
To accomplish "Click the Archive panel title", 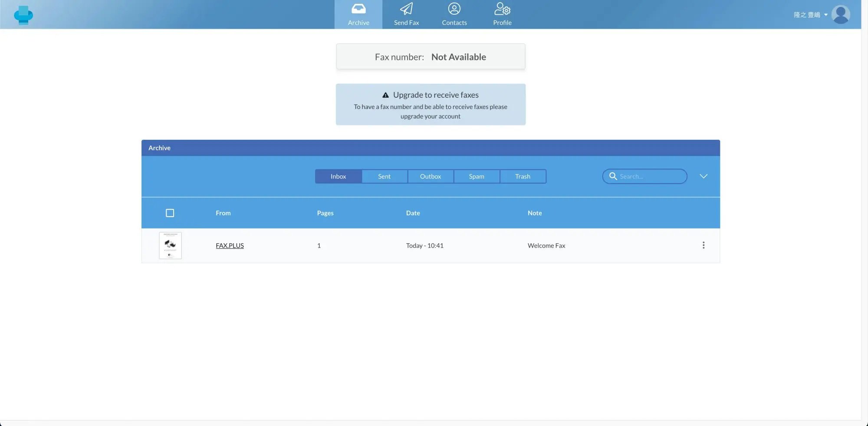I will coord(159,148).
